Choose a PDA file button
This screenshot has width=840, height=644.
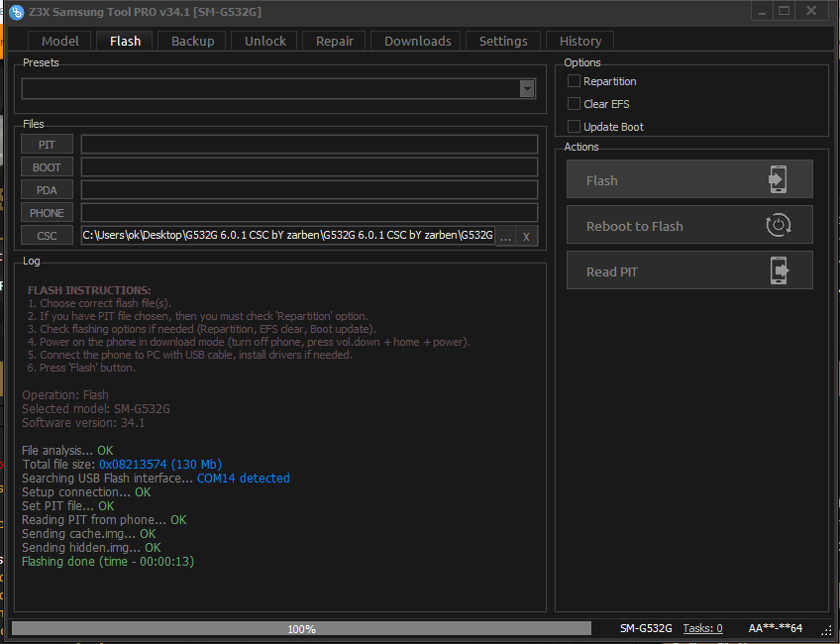coord(47,190)
